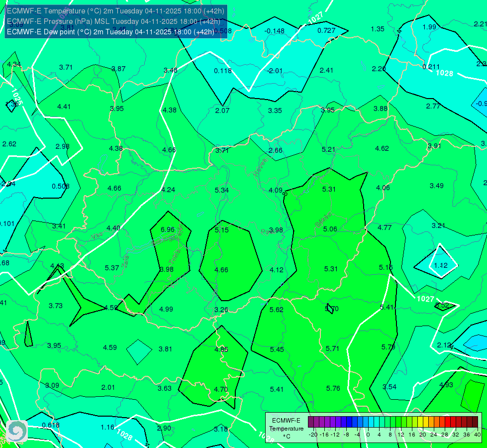Viewport: 487px width, 448px height.
Task: Click the 5.45 temperature value
Action: (x=277, y=349)
